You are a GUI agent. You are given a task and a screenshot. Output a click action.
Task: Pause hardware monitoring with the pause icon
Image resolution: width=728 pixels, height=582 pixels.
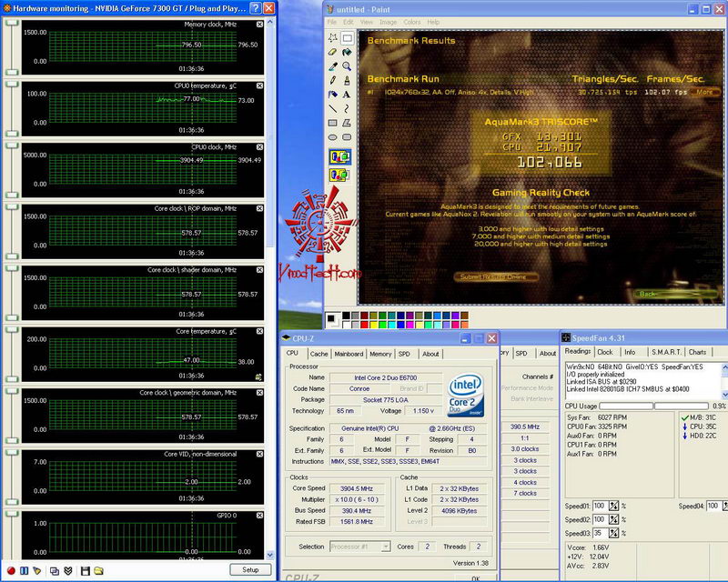25,570
